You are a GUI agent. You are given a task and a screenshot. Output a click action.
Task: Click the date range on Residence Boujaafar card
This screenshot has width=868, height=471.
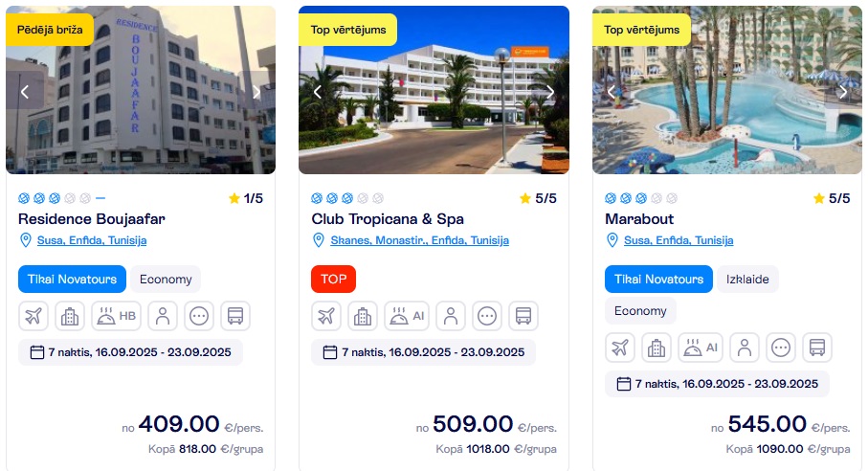click(130, 352)
